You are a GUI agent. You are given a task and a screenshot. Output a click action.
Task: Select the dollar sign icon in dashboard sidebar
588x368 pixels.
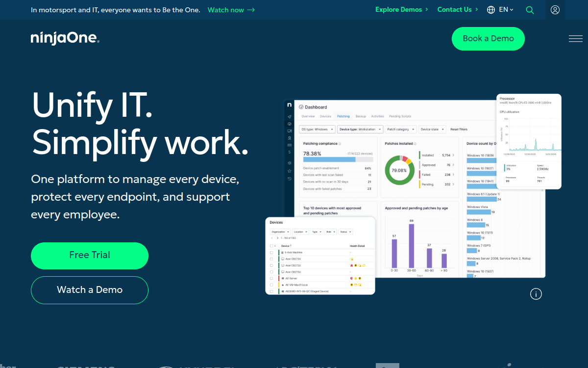[x=290, y=152]
